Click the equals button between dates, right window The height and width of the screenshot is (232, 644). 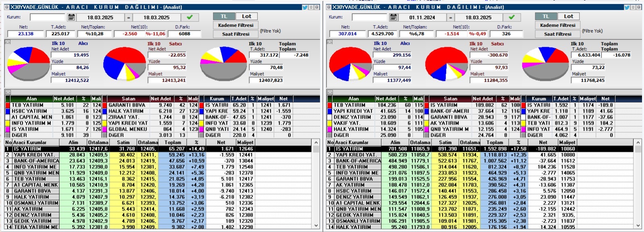pyautogui.click(x=450, y=17)
